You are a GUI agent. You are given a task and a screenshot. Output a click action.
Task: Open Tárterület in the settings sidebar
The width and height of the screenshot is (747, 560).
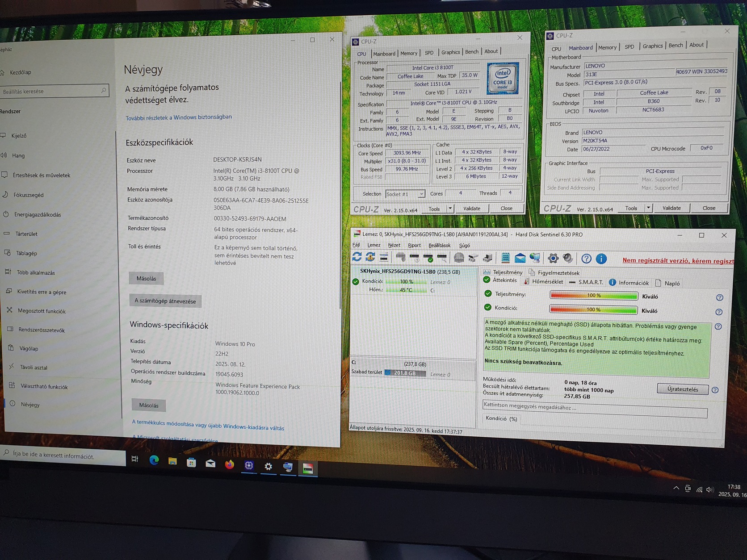pyautogui.click(x=27, y=234)
